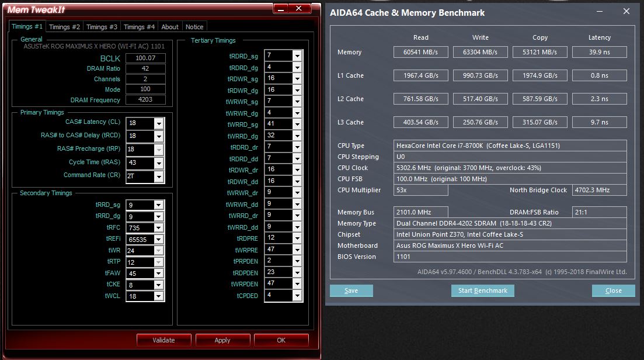Open tRDWR_dr dropdown arrow
The width and height of the screenshot is (644, 360).
[x=297, y=169]
